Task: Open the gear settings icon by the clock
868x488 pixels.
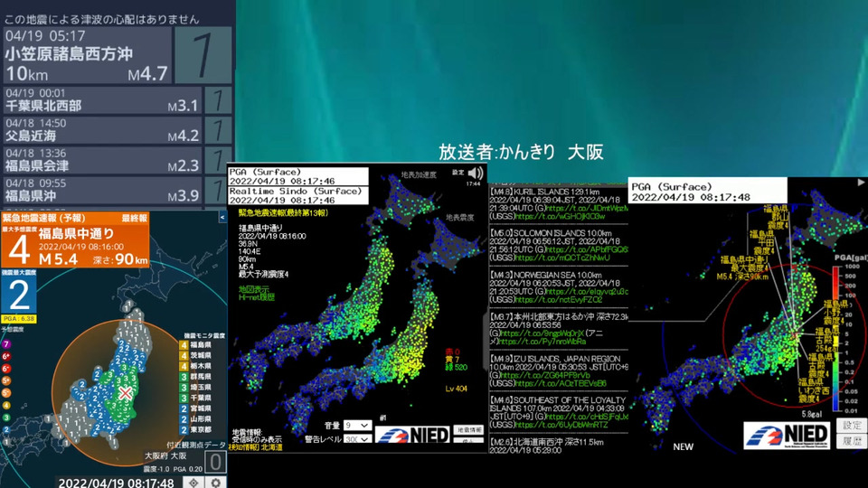Action: pyautogui.click(x=215, y=483)
